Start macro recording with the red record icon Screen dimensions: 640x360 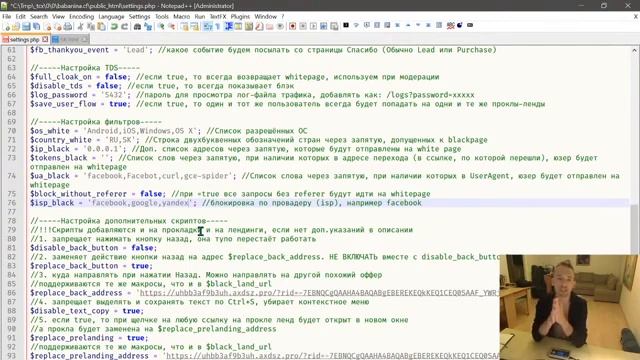(292, 26)
